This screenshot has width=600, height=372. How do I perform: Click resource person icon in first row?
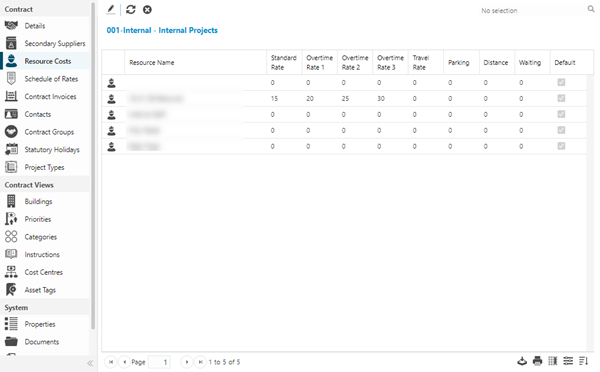click(x=111, y=83)
